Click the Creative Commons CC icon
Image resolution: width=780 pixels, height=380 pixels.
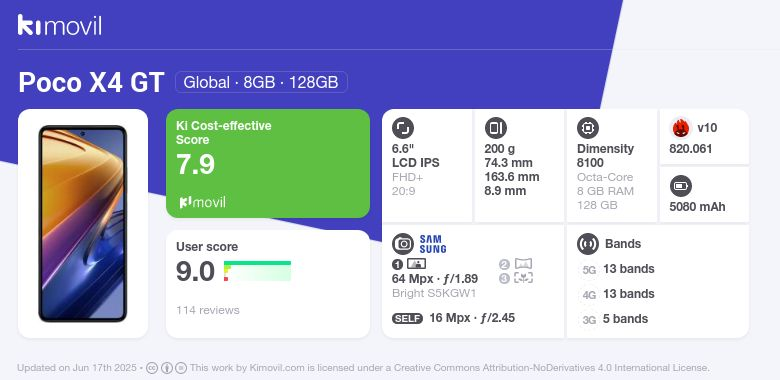[x=152, y=368]
